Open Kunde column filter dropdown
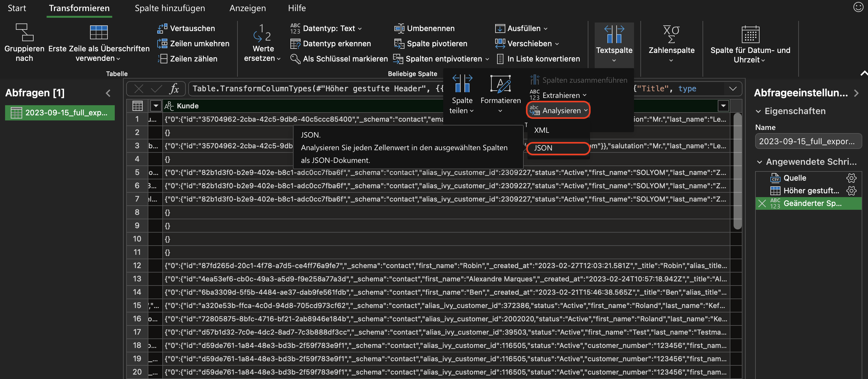 click(723, 106)
